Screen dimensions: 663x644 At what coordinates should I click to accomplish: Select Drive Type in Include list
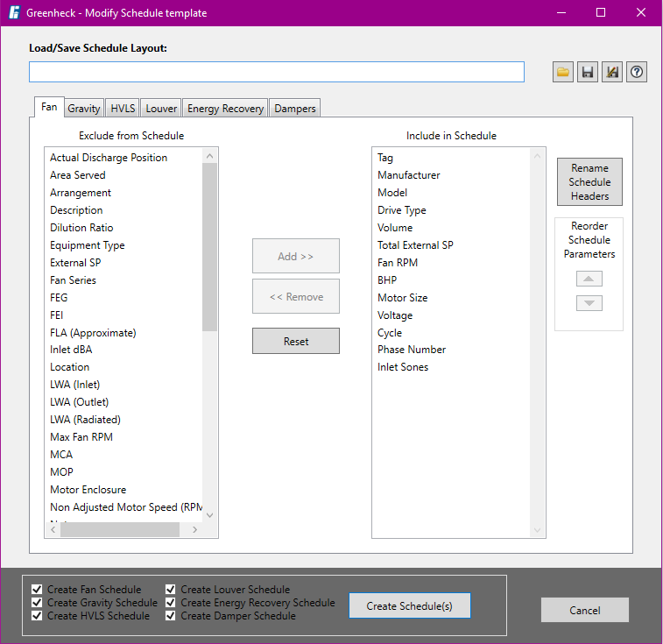click(402, 210)
